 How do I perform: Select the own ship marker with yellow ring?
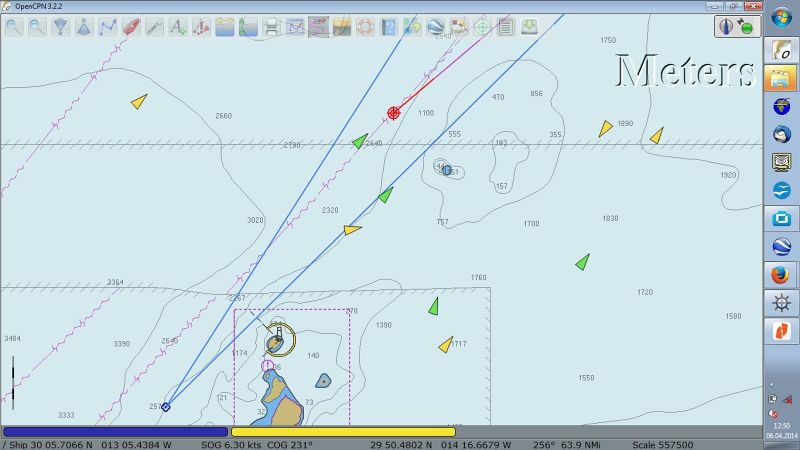279,341
